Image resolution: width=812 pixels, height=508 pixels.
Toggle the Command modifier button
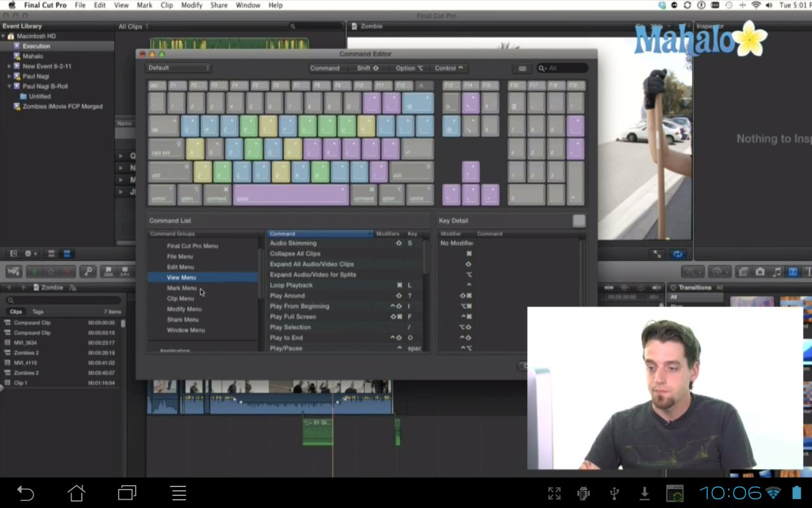[x=325, y=68]
